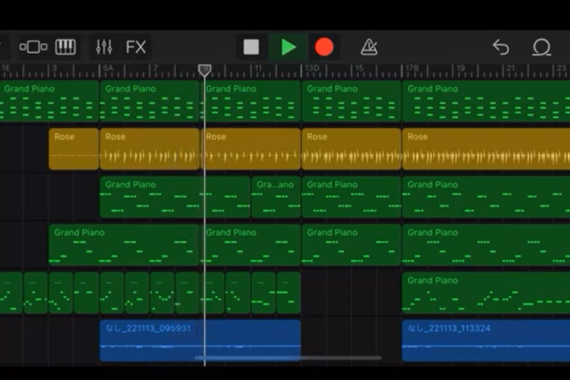Select section marker 5A on the ruler
The width and height of the screenshot is (570, 380).
click(108, 68)
